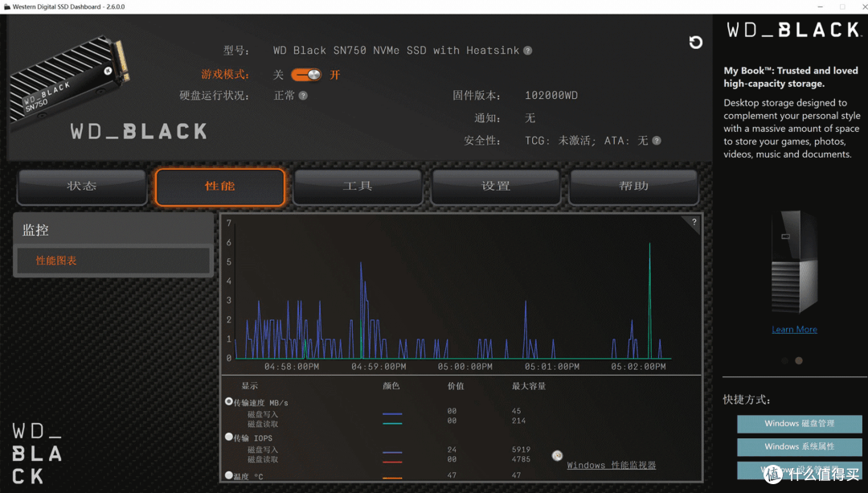Click orange 温度 color line
Viewport: 868px width, 493px height.
pyautogui.click(x=392, y=478)
